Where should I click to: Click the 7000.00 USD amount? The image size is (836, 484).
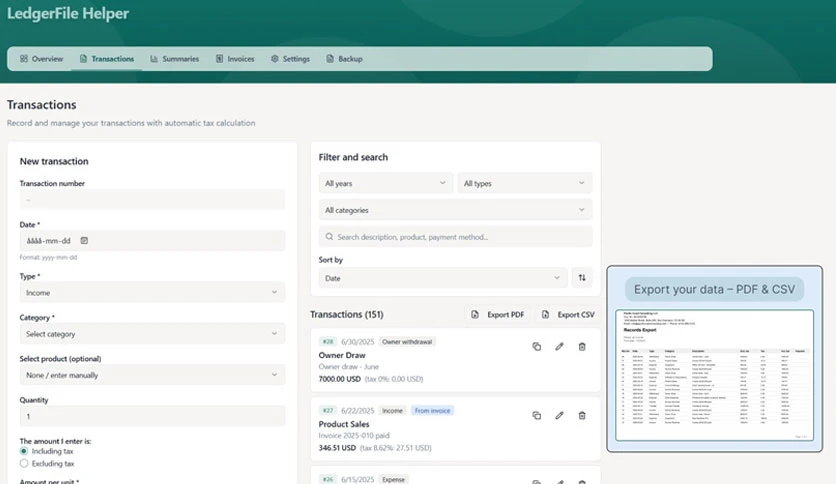tap(340, 379)
